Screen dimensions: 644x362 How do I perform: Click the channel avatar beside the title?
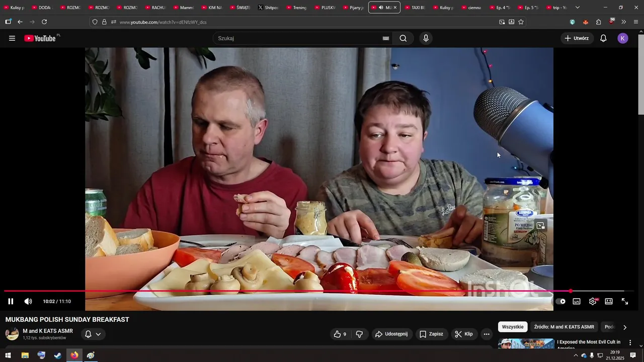(x=12, y=334)
